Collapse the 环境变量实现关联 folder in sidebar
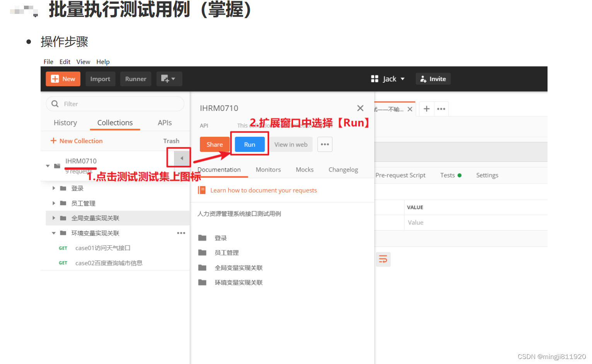 54,233
